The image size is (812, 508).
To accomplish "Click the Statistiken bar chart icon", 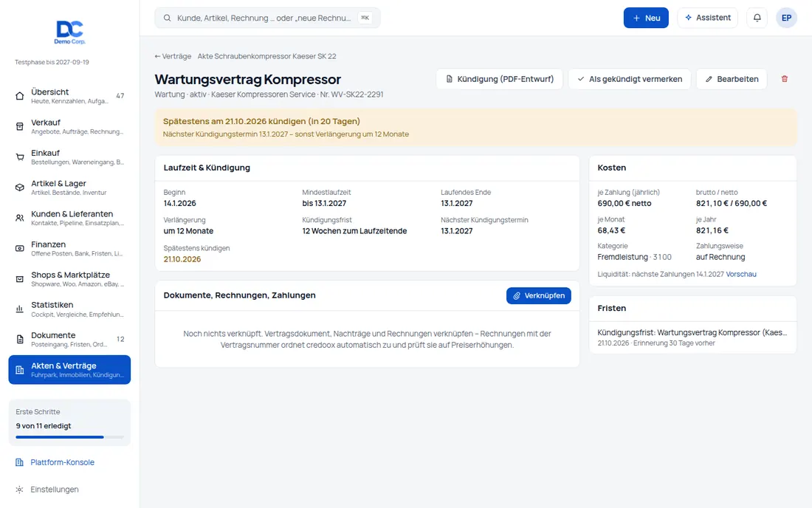I will pos(20,309).
